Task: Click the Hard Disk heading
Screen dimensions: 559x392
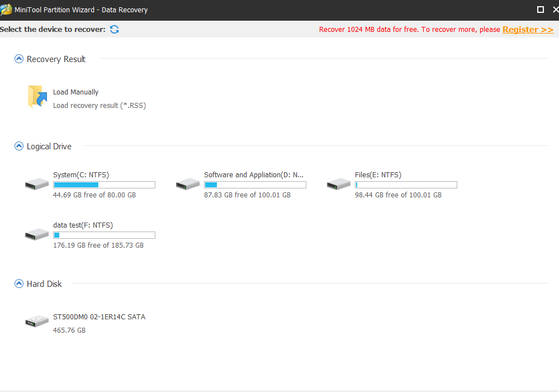Action: click(44, 284)
